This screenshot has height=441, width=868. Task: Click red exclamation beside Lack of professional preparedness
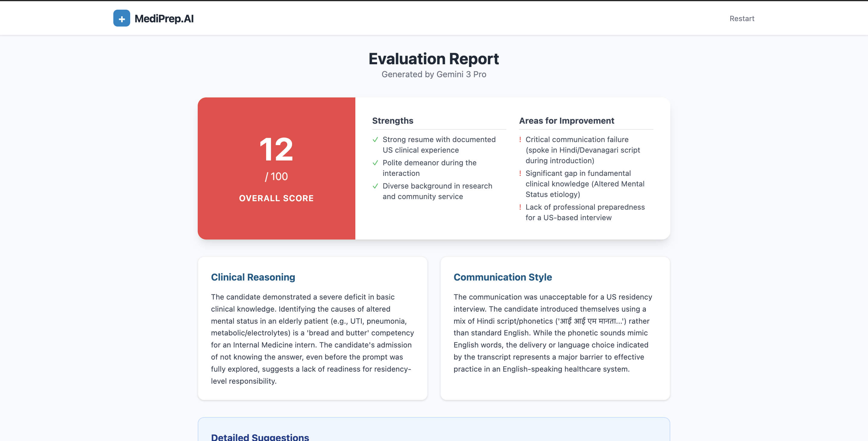[x=520, y=207]
